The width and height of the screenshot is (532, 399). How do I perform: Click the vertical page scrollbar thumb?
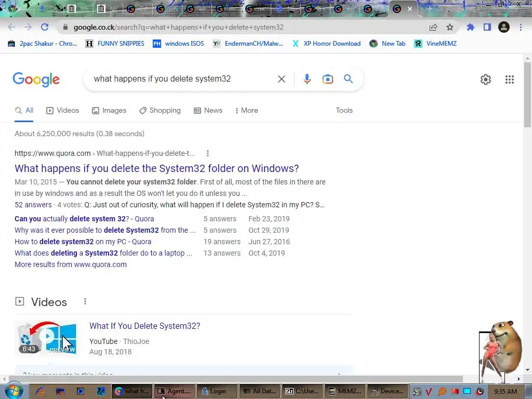coord(528,95)
